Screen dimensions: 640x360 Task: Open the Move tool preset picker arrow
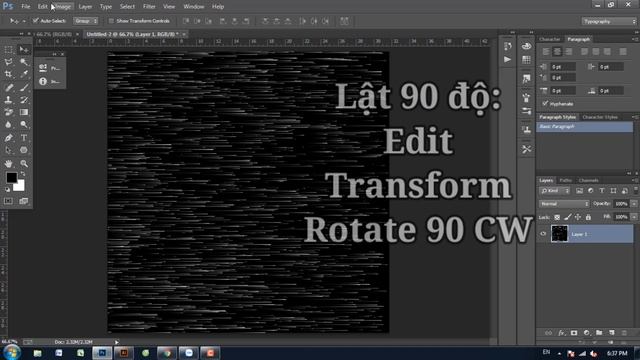[24, 21]
